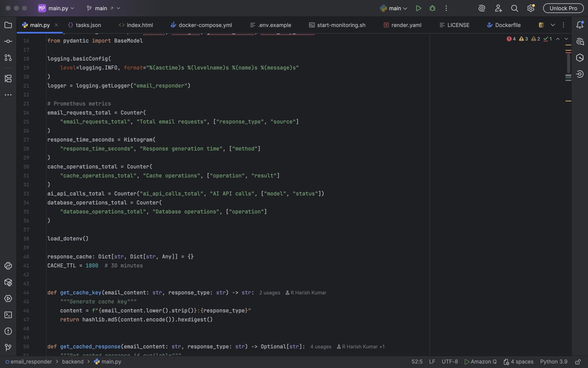Open Python 3.9 interpreter selector
The width and height of the screenshot is (588, 368).
(554, 362)
